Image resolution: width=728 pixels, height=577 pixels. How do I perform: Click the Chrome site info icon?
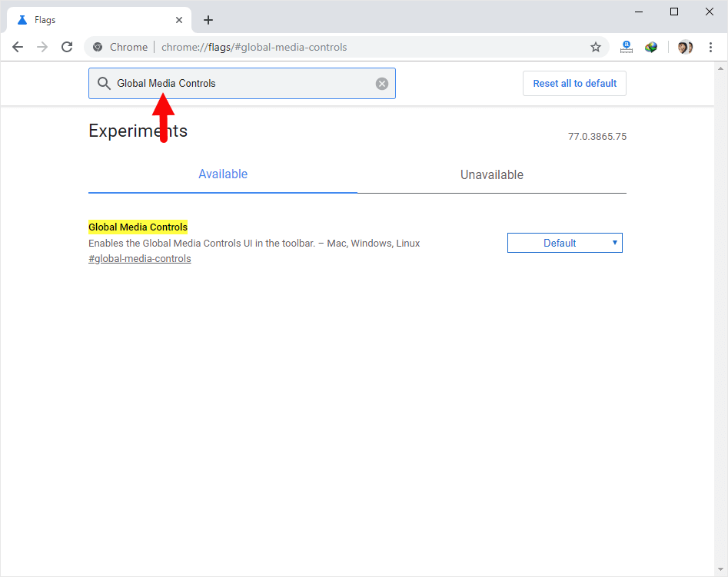[x=98, y=47]
